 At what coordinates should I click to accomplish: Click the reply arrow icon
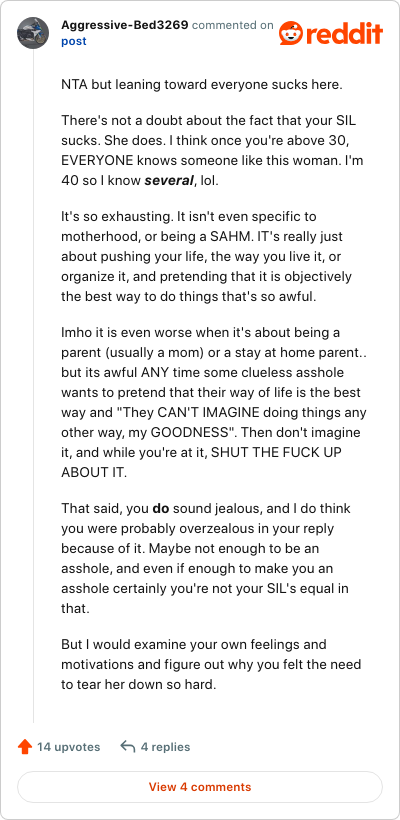coord(128,746)
